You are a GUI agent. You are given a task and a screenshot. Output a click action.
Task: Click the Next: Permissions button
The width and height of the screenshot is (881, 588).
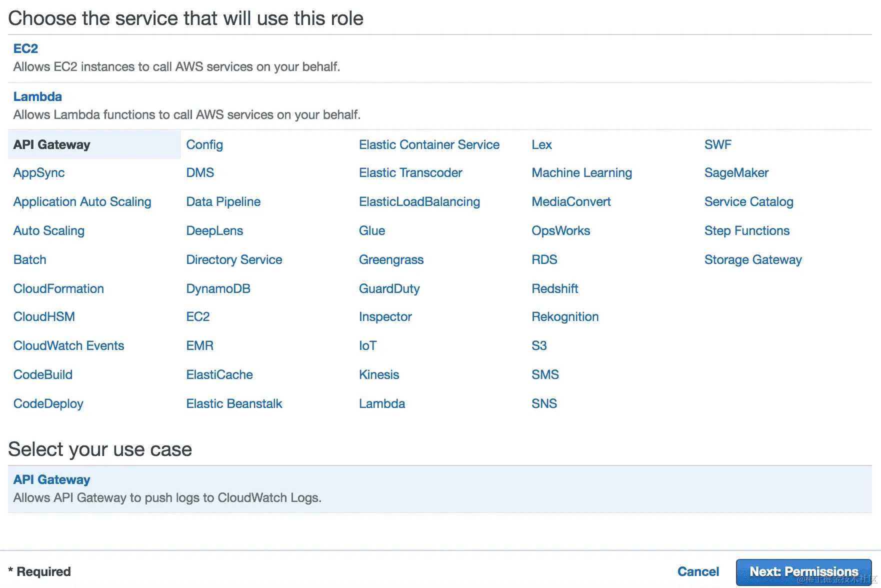803,571
